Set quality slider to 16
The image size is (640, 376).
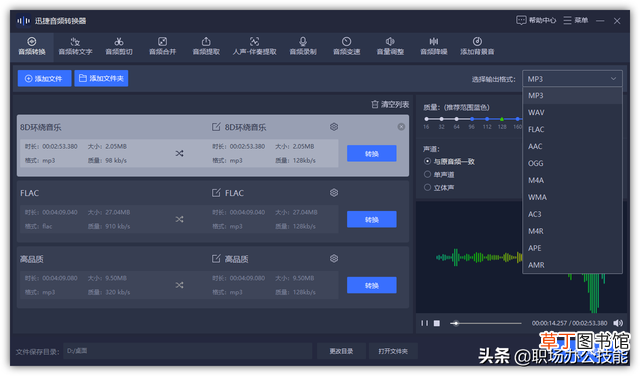(426, 119)
